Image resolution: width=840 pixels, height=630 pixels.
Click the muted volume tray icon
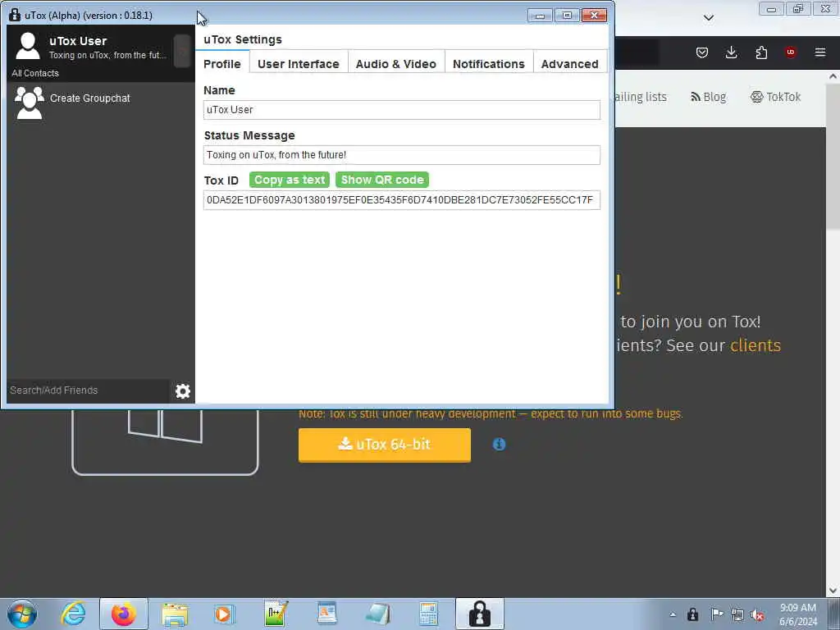click(757, 615)
